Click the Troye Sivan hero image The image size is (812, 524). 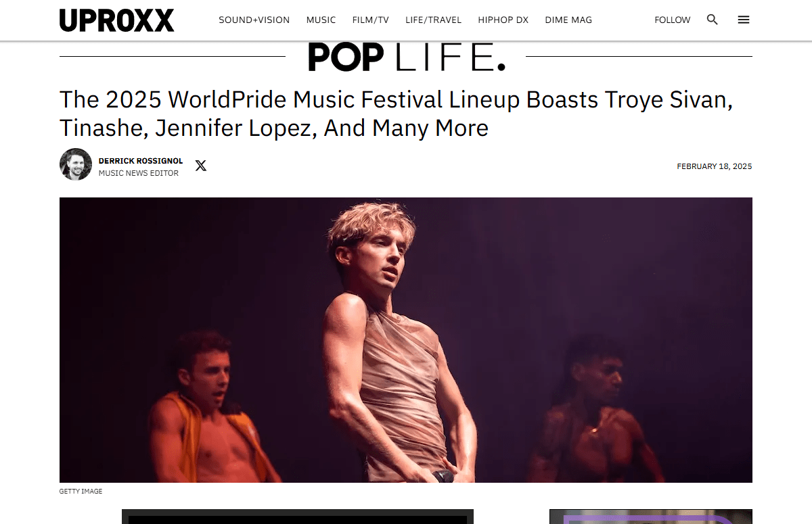(x=406, y=340)
